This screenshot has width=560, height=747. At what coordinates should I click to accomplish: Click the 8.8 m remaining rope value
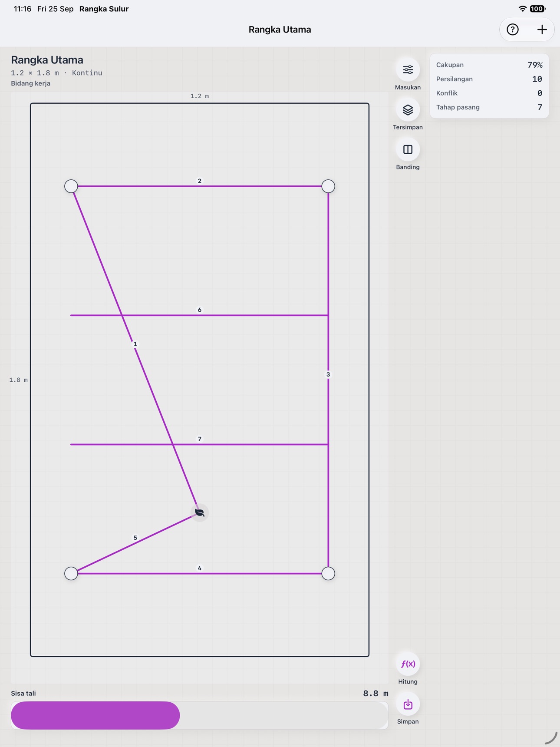(376, 694)
